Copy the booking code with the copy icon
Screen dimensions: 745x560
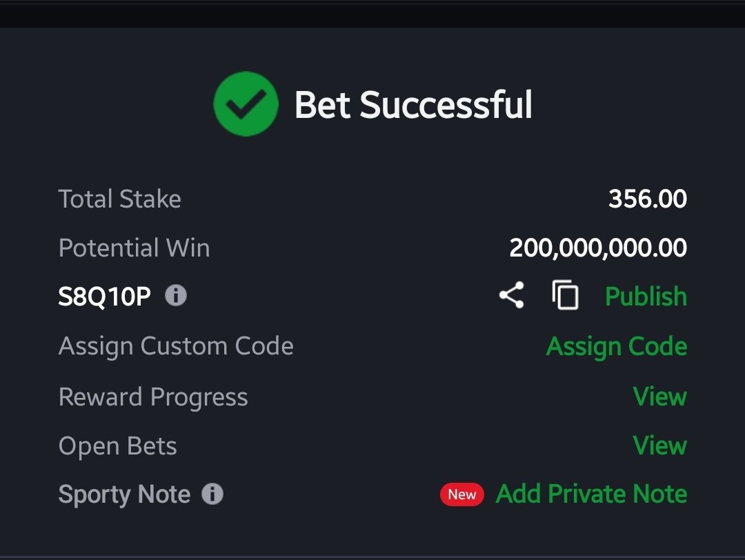(x=565, y=295)
